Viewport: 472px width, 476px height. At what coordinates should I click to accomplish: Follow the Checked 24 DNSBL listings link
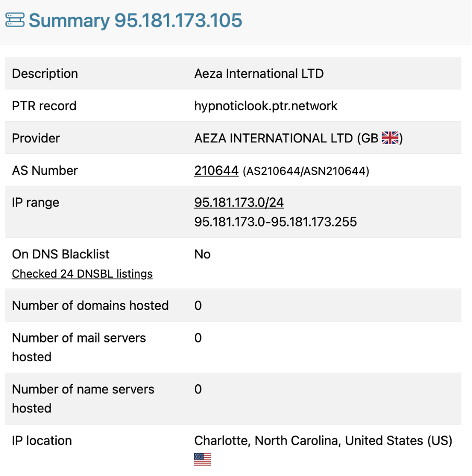tap(82, 274)
